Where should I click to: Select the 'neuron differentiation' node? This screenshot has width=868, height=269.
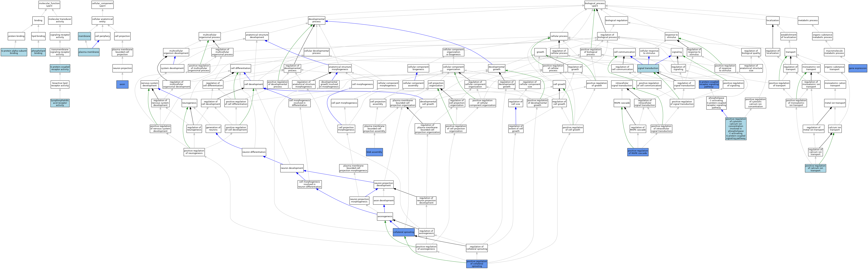coord(254,152)
